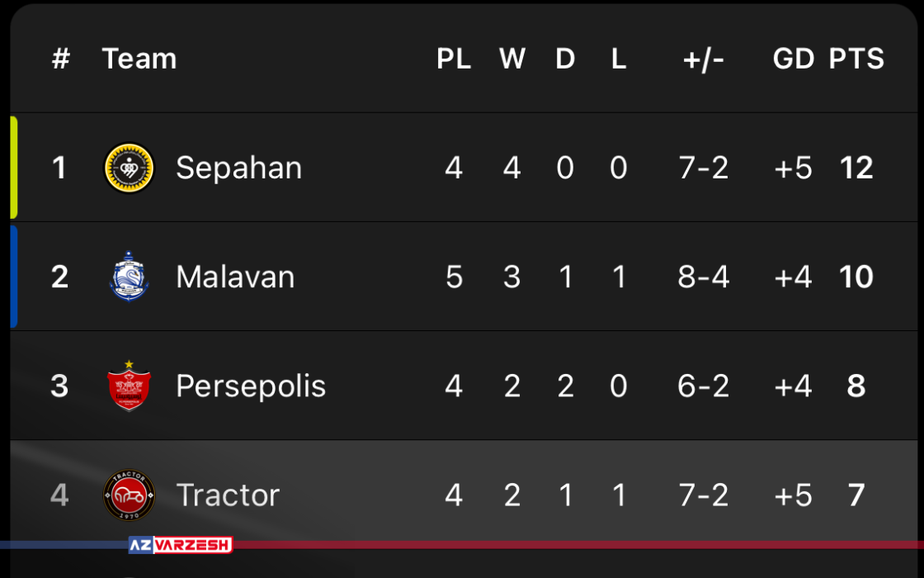Click the Team column header
Screen dimensions: 924x578
tap(139, 59)
